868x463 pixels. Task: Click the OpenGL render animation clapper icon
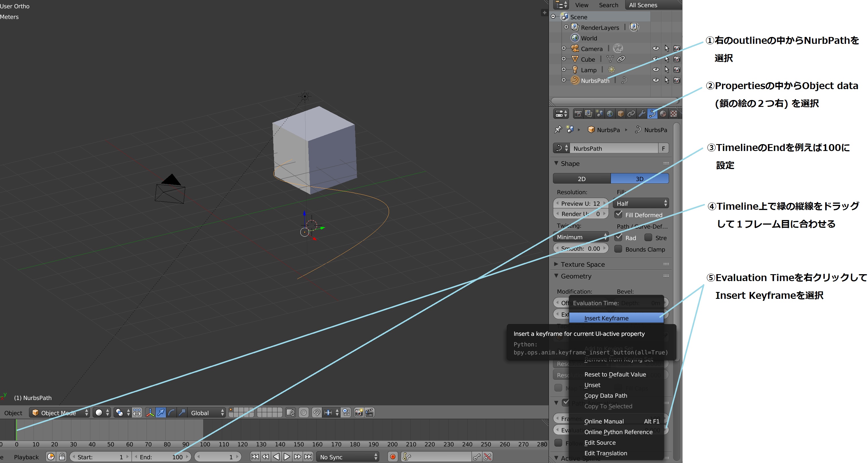click(x=370, y=413)
